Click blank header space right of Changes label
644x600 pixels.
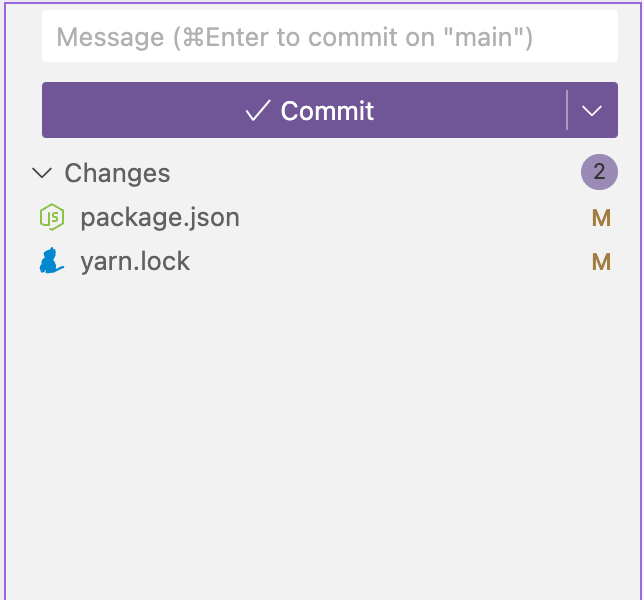point(370,172)
